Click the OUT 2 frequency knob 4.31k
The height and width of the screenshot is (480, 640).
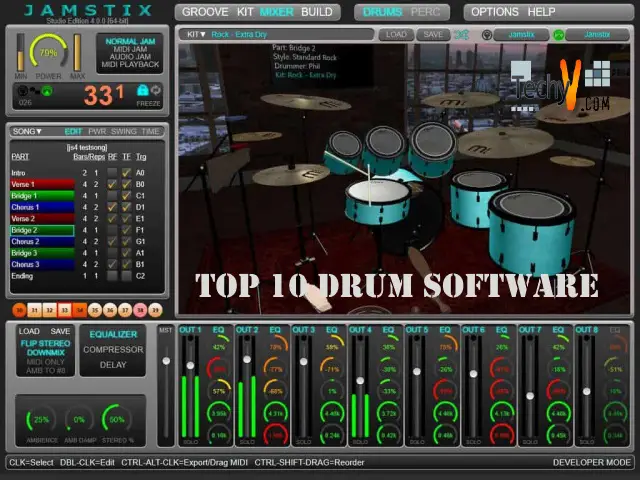click(x=276, y=413)
